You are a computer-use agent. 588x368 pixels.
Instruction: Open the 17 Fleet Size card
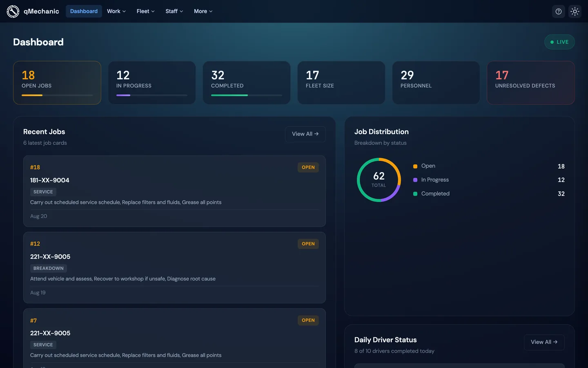point(341,83)
